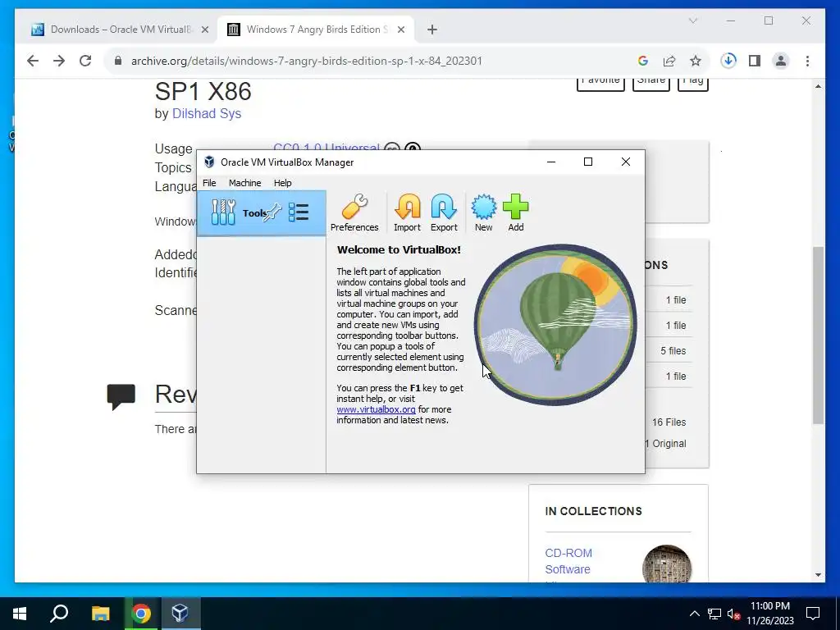Open Chrome profile menu
Image resolution: width=840 pixels, height=630 pixels.
781,61
